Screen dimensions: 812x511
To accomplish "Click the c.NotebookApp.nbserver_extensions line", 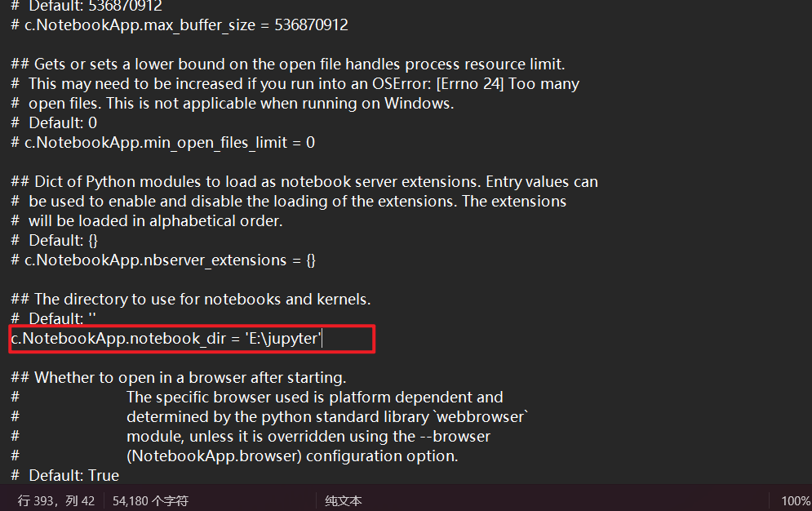I will (163, 260).
